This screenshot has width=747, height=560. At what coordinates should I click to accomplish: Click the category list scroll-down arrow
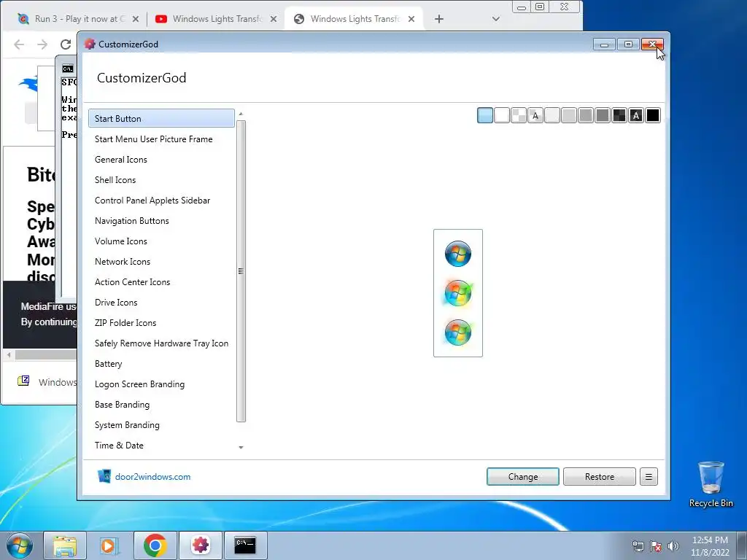click(241, 447)
